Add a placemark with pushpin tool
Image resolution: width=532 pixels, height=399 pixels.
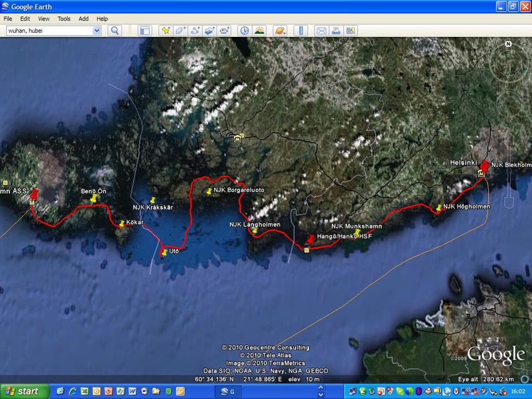[x=166, y=31]
